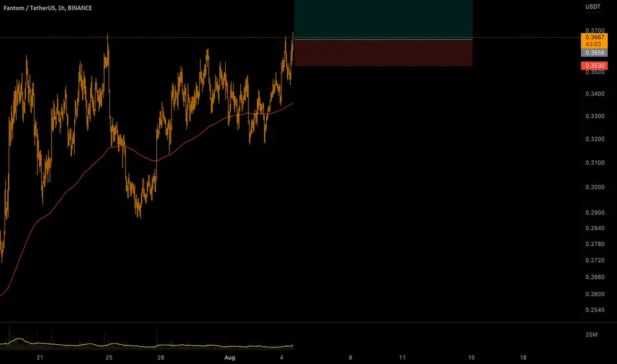The image size is (617, 364).
Task: Click the 0.2720 price axis label
Action: (x=594, y=260)
